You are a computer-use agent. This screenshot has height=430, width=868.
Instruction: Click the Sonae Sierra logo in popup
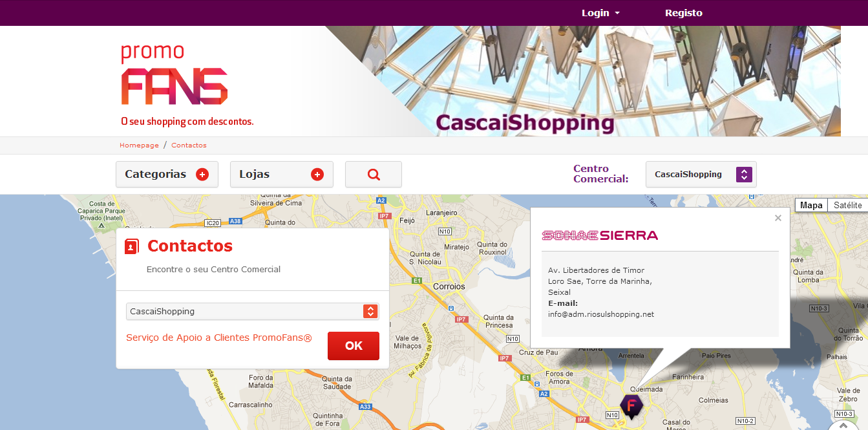tap(600, 235)
